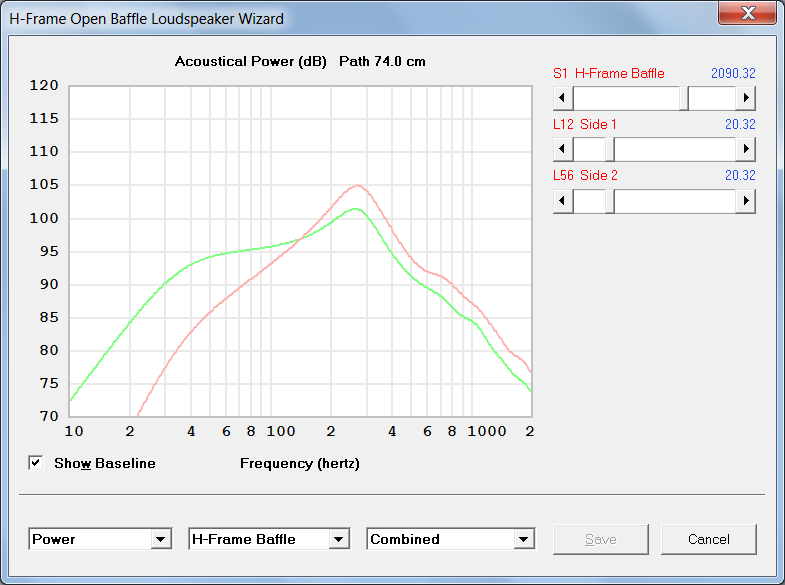Click L12 Side 1 slider thumb
Image resolution: width=785 pixels, height=585 pixels.
click(610, 149)
